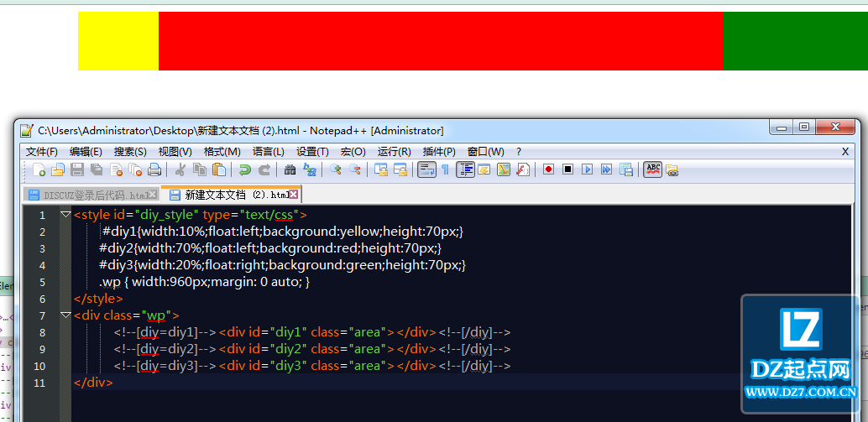
Task: Save the current document with Save icon
Action: click(x=77, y=169)
